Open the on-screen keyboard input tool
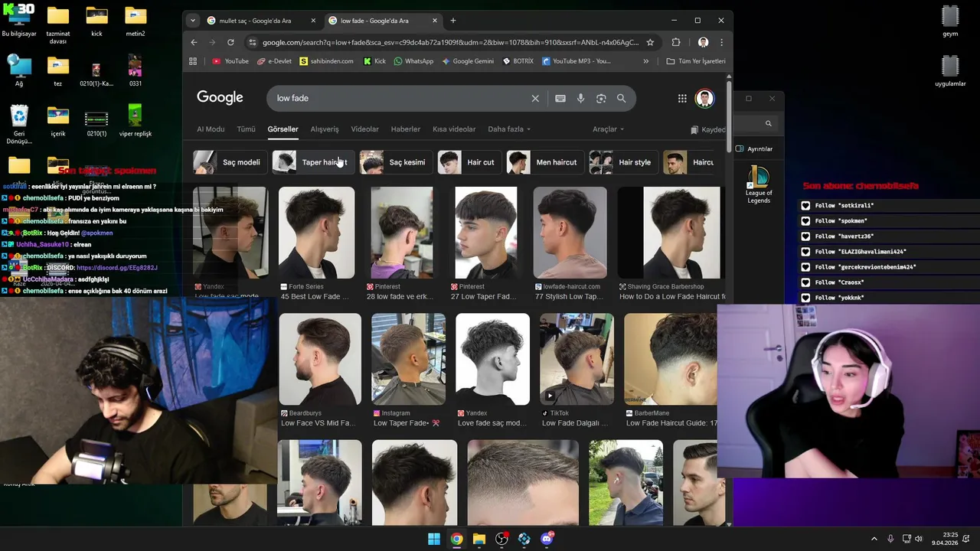This screenshot has height=551, width=980. [x=560, y=98]
